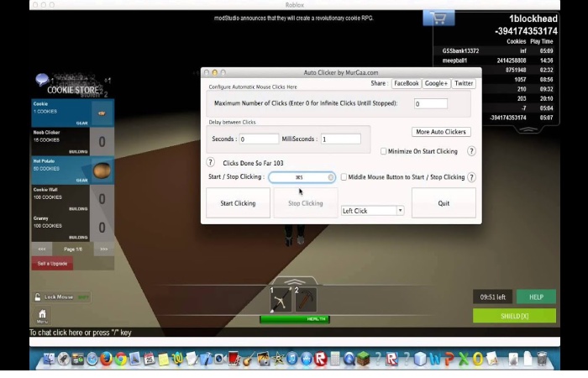Screen dimensions: 588x378
Task: Share on Twitter
Action: coord(464,83)
